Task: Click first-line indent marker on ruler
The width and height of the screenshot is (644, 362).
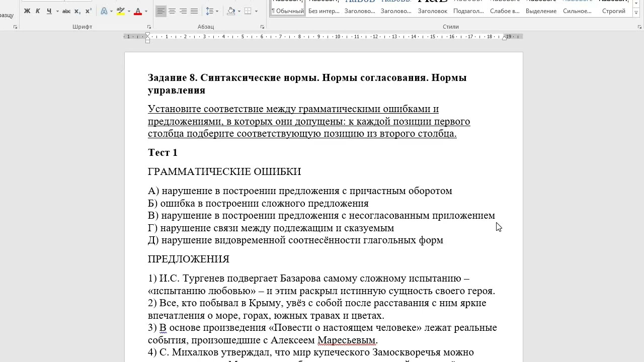Action: (147, 34)
